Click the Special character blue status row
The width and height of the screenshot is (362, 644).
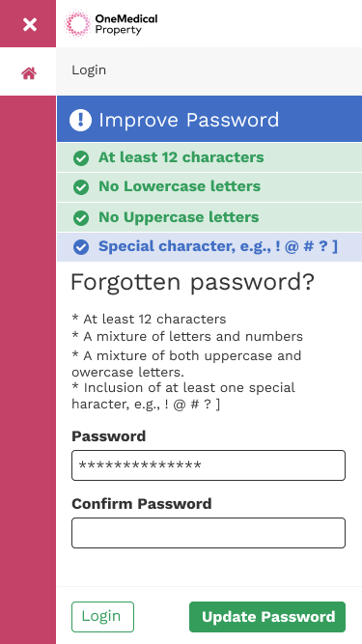209,247
